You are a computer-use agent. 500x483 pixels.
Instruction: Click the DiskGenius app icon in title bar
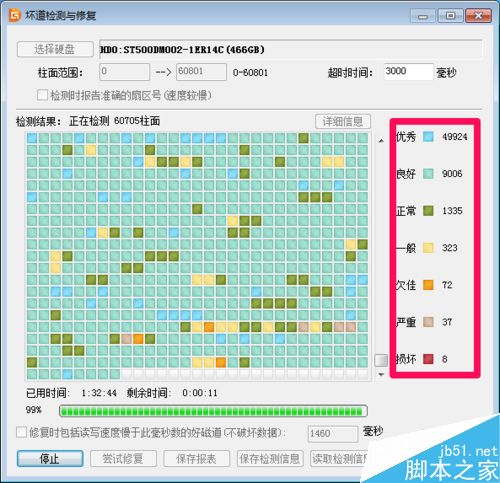[x=15, y=16]
